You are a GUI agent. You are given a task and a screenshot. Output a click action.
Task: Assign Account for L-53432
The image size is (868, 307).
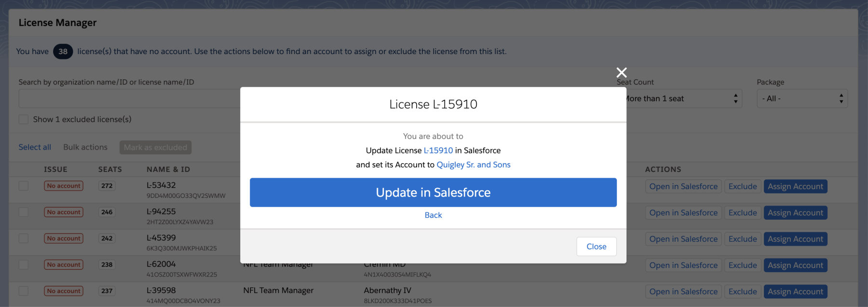coord(796,186)
